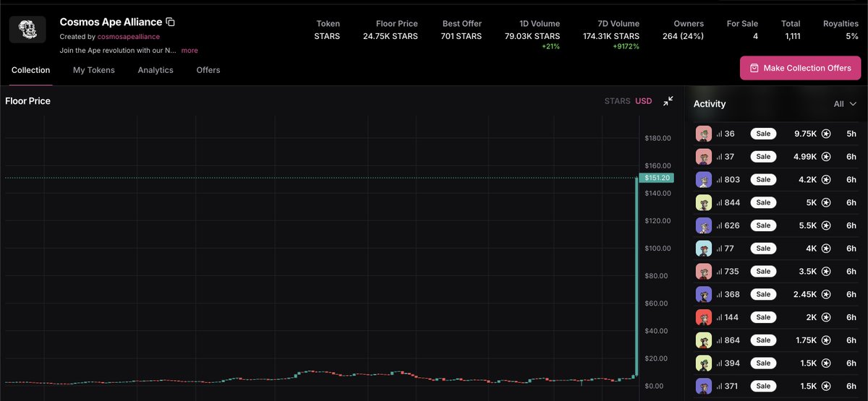The image size is (868, 401).
Task: Click the tall green candle at chart end
Action: click(636, 276)
